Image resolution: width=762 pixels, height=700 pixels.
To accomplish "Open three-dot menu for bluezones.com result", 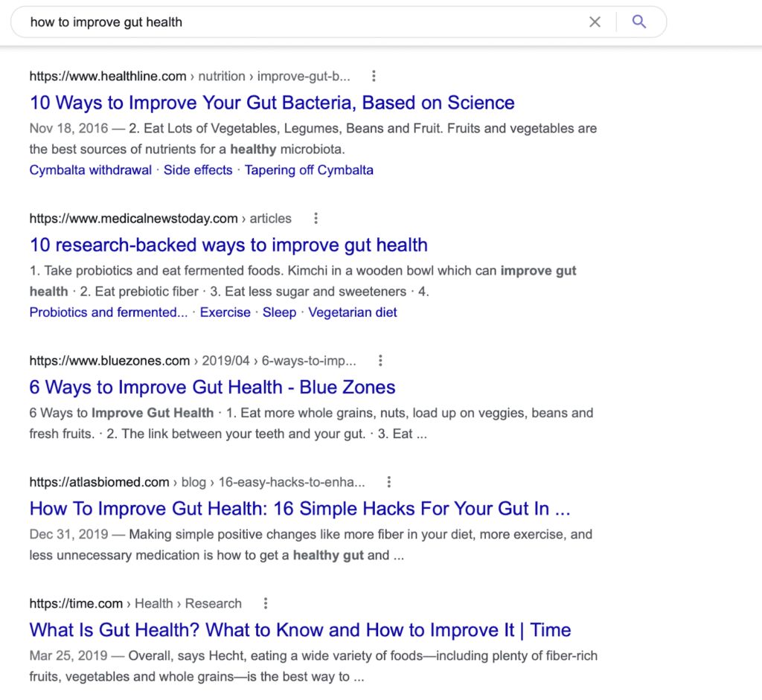I will 380,361.
